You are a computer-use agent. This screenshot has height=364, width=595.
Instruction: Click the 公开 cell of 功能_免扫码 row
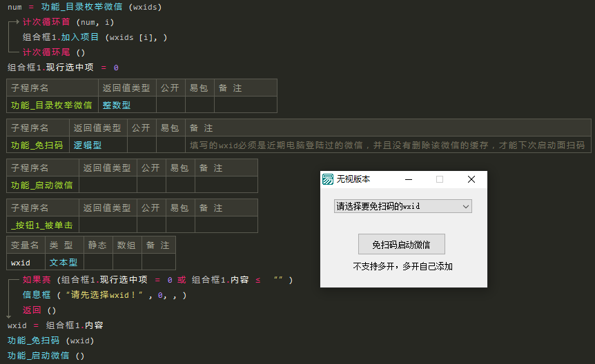(x=142, y=145)
